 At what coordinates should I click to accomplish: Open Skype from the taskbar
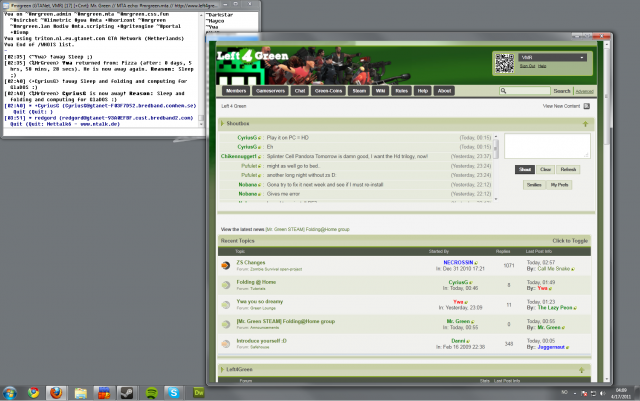174,393
